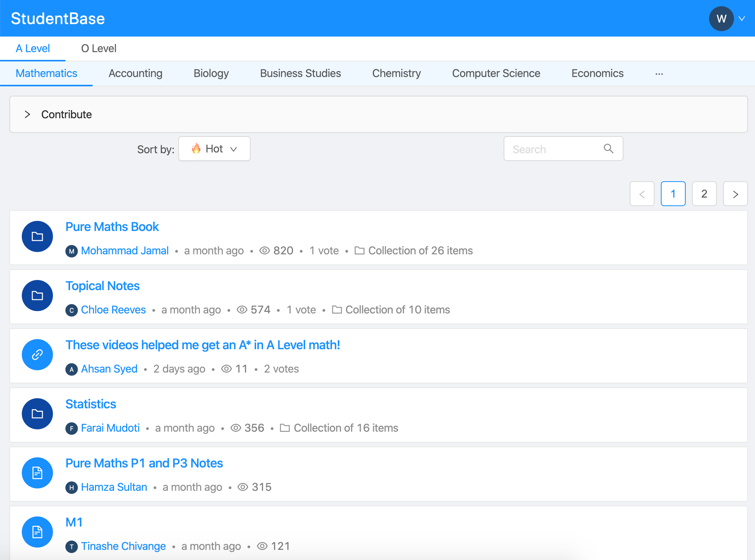Go to next page arrow
755x560 pixels.
(x=735, y=194)
